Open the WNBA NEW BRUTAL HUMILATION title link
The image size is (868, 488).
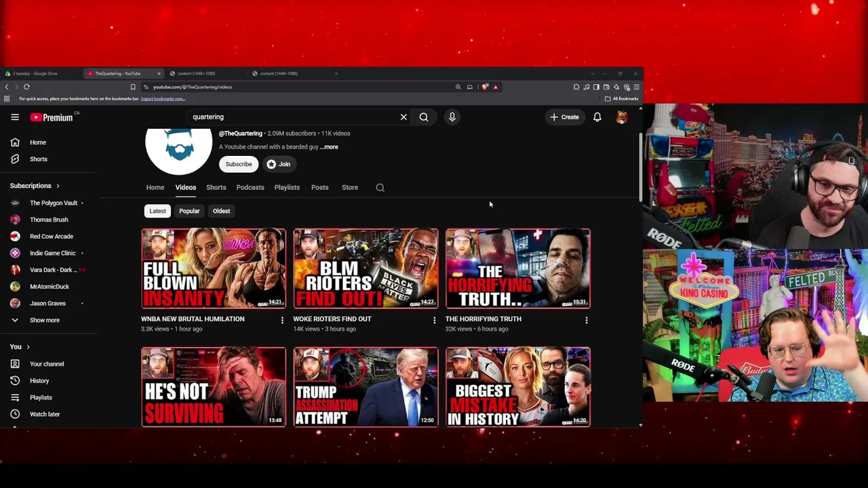coord(193,319)
